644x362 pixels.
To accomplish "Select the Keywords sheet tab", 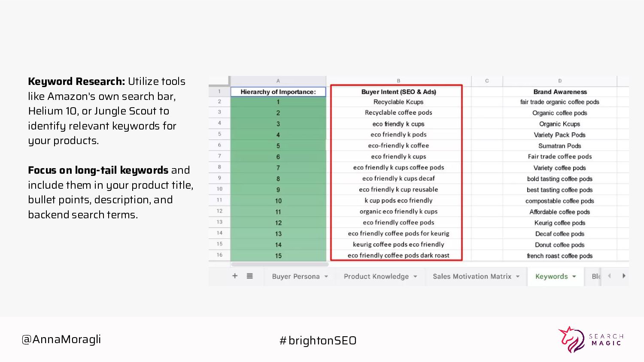I will [x=551, y=277].
